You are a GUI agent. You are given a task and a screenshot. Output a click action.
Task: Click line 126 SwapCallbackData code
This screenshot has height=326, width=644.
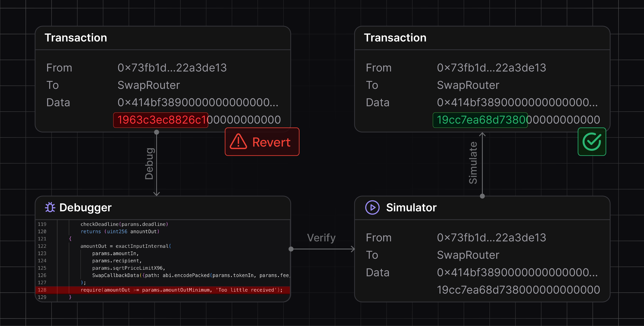pyautogui.click(x=191, y=275)
